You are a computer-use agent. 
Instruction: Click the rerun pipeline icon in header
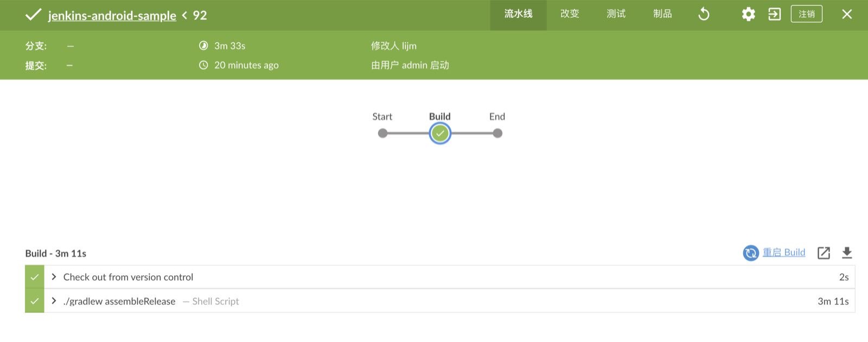704,14
